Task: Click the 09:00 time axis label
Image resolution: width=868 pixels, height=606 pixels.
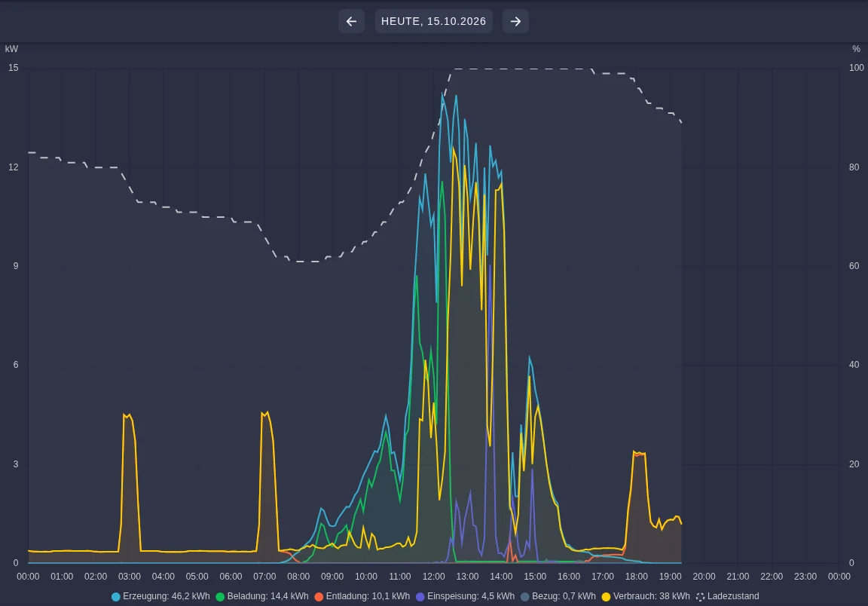Action: click(332, 577)
